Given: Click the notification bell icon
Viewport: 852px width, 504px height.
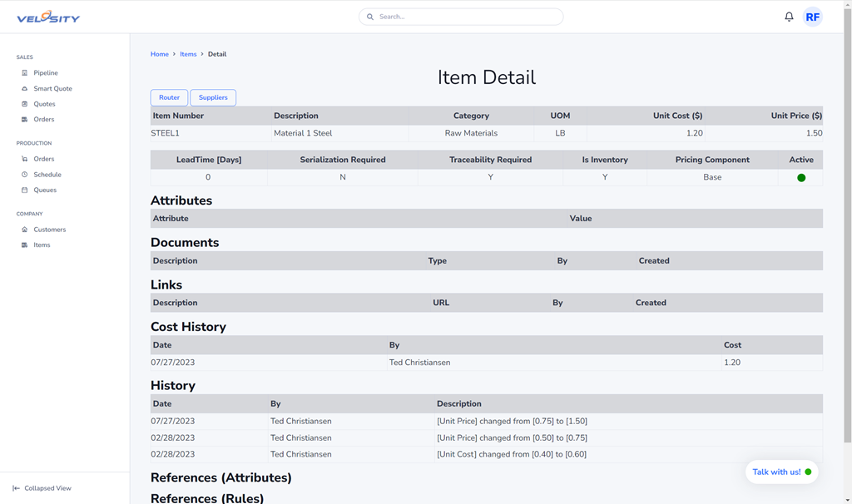Looking at the screenshot, I should [789, 17].
